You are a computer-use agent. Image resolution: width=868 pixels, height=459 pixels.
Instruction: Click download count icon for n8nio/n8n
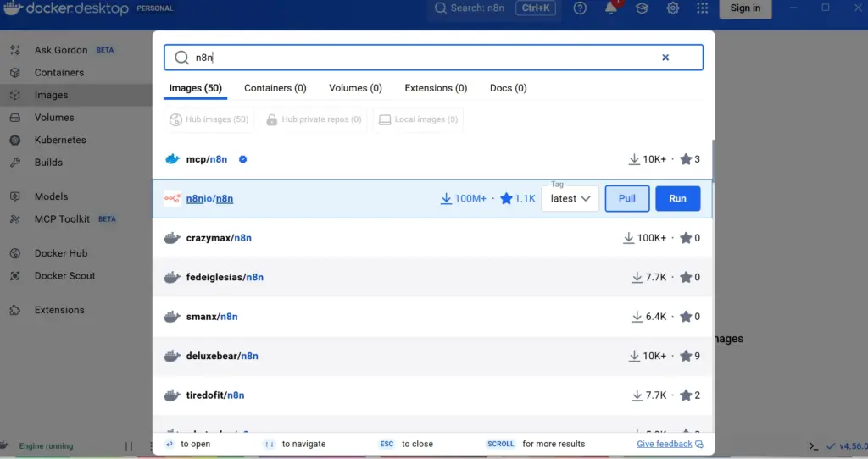point(446,198)
